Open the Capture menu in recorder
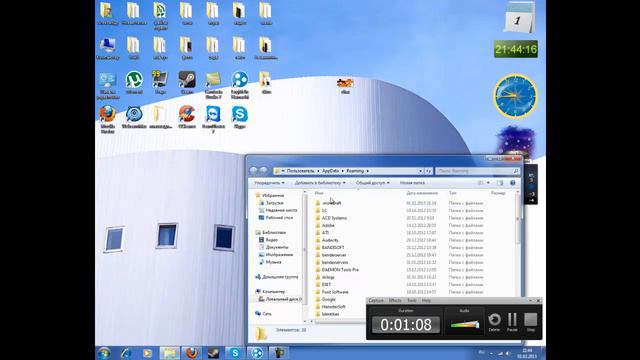 click(376, 300)
